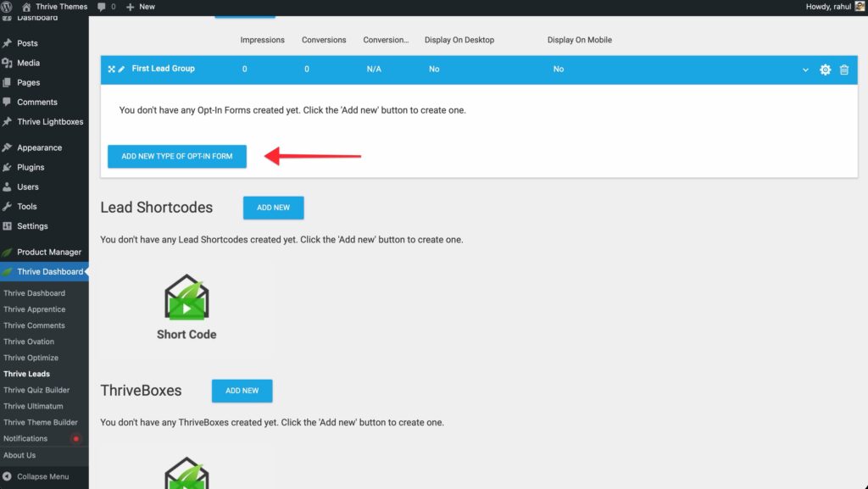Click the pencil icon to rename lead group

click(121, 69)
